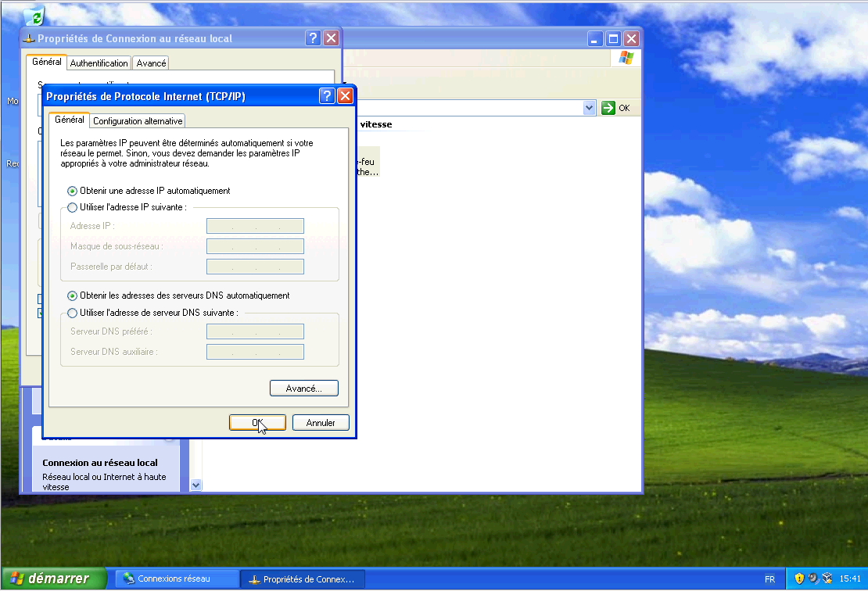Maximize the Connexions réseau window

pos(613,39)
